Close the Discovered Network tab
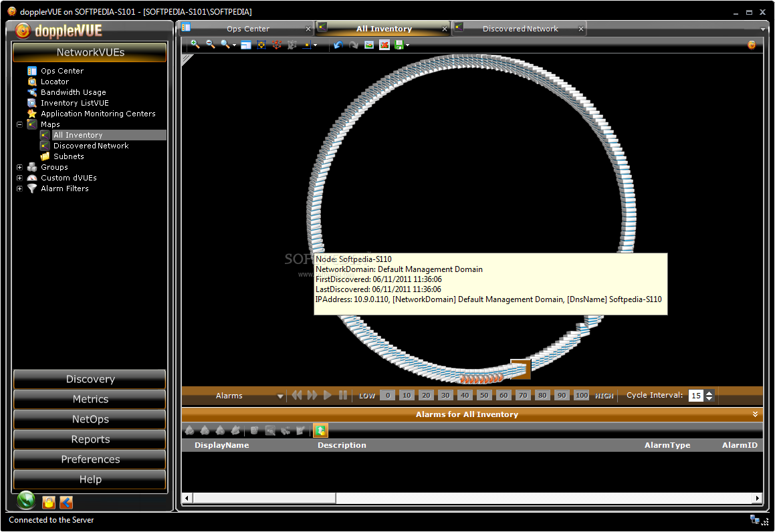The image size is (775, 532). (581, 29)
